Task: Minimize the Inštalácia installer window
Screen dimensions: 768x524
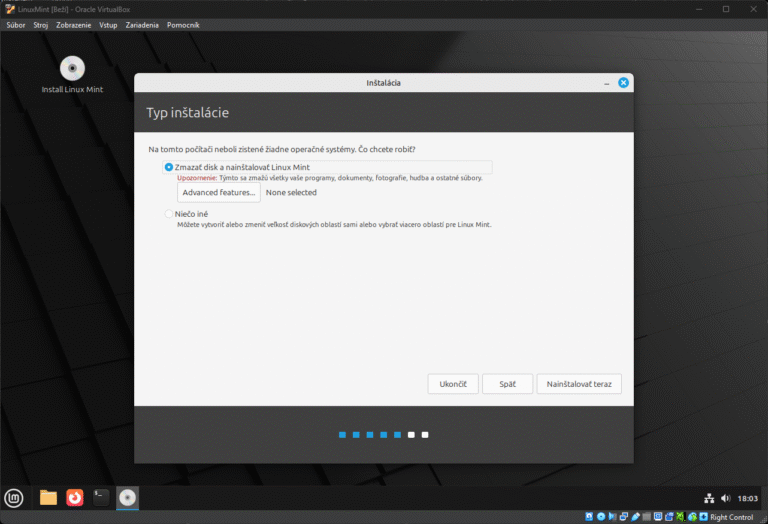Action: 606,83
